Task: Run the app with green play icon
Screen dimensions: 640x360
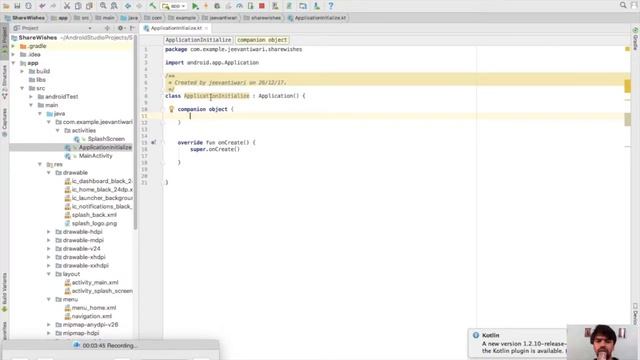Action: 195,6
